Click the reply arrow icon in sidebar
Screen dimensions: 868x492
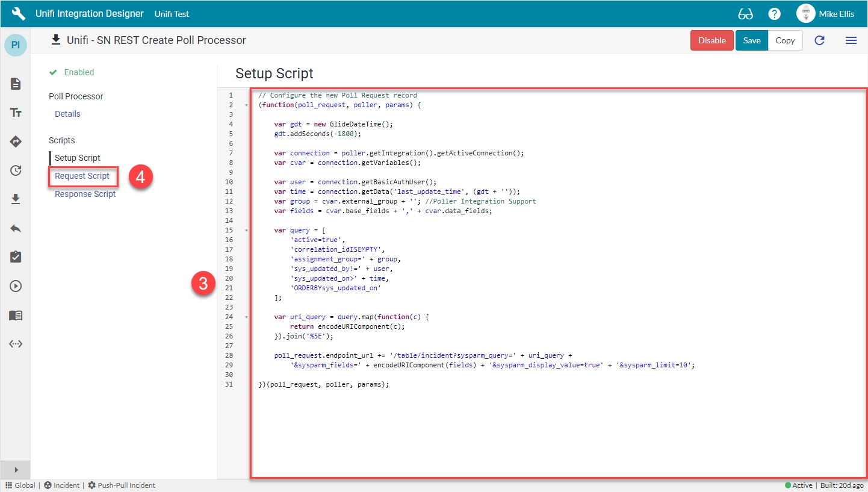click(x=16, y=228)
